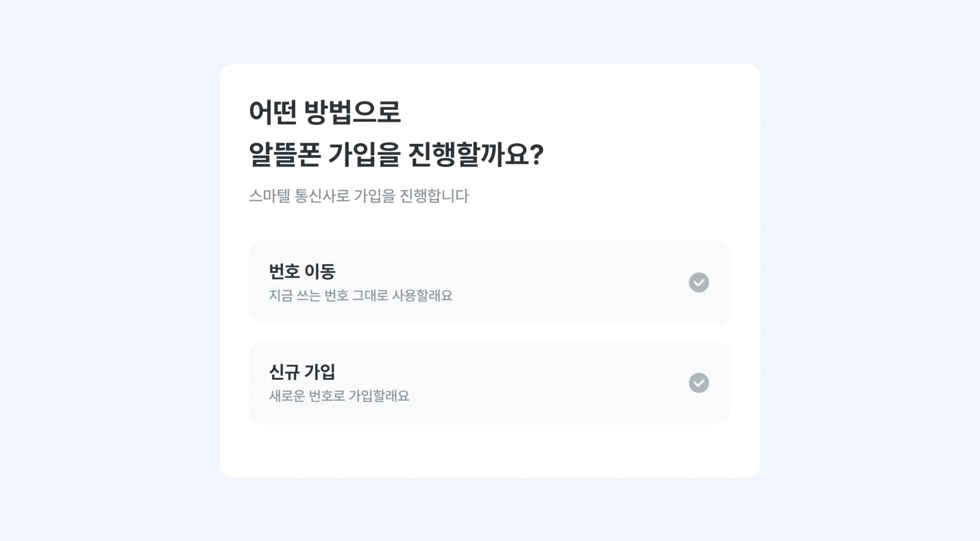Viewport: 980px width, 541px height.
Task: Select the 신규 가입 option card
Action: [x=489, y=383]
